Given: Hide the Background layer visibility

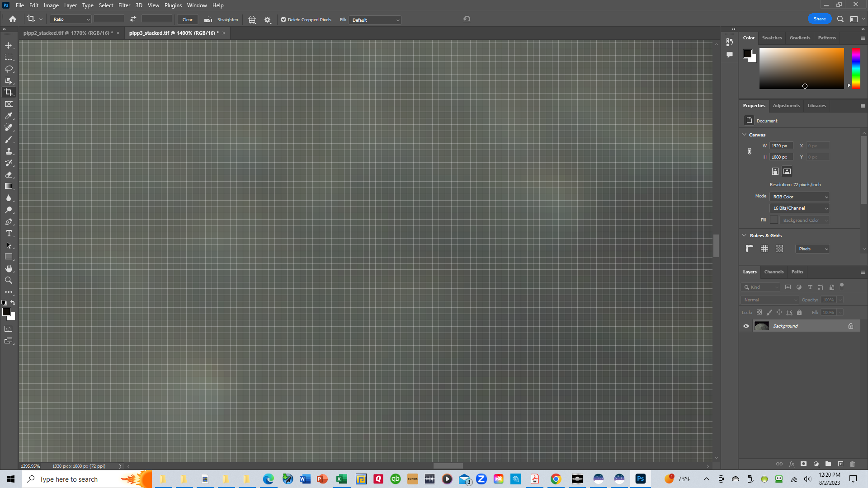Looking at the screenshot, I should click(x=746, y=326).
